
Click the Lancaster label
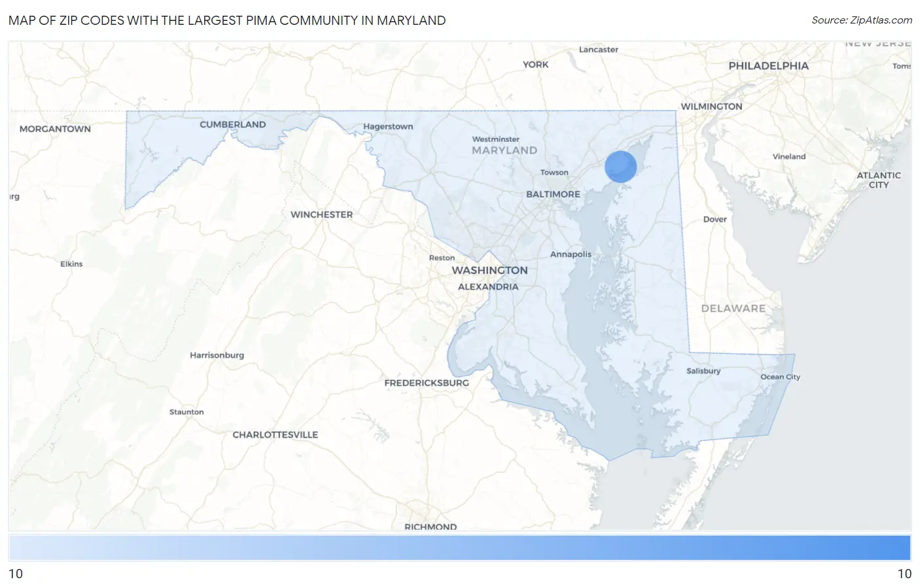click(x=599, y=50)
